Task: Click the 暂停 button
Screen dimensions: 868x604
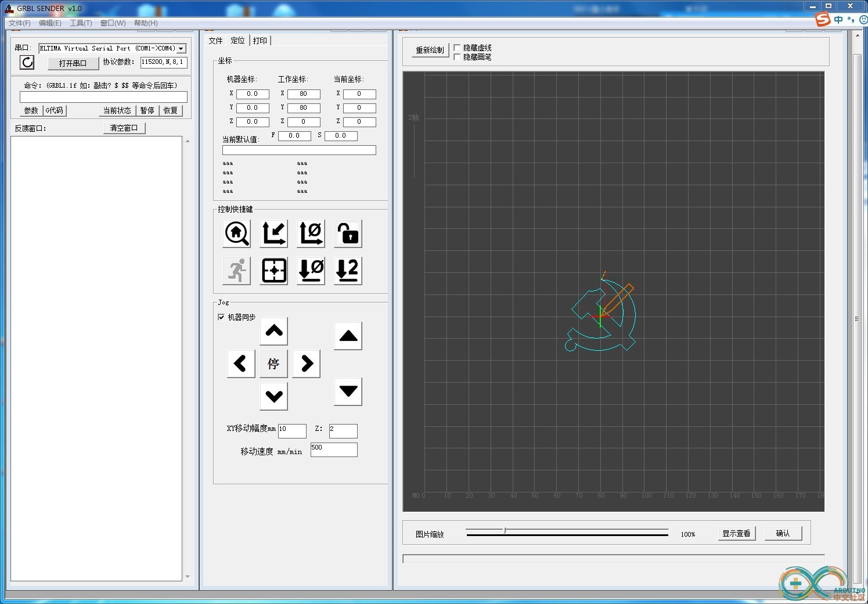Action: pos(147,110)
